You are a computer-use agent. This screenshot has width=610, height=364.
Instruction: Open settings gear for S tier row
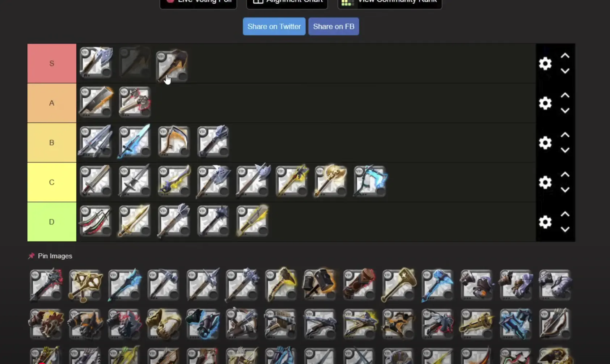(x=545, y=64)
